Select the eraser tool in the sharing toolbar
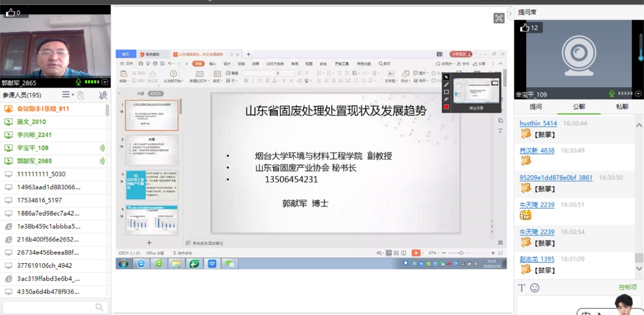Screen dimensions: 644x315 [446, 99]
